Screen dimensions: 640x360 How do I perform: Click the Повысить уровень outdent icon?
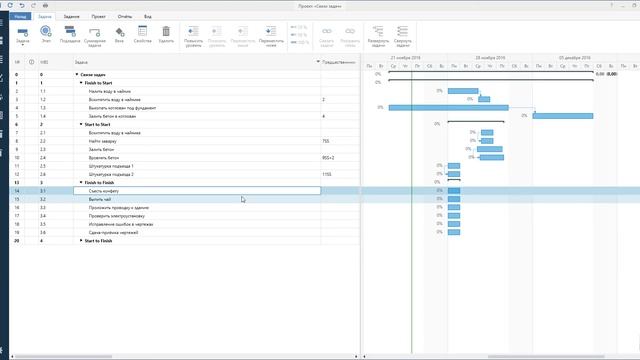click(193, 31)
